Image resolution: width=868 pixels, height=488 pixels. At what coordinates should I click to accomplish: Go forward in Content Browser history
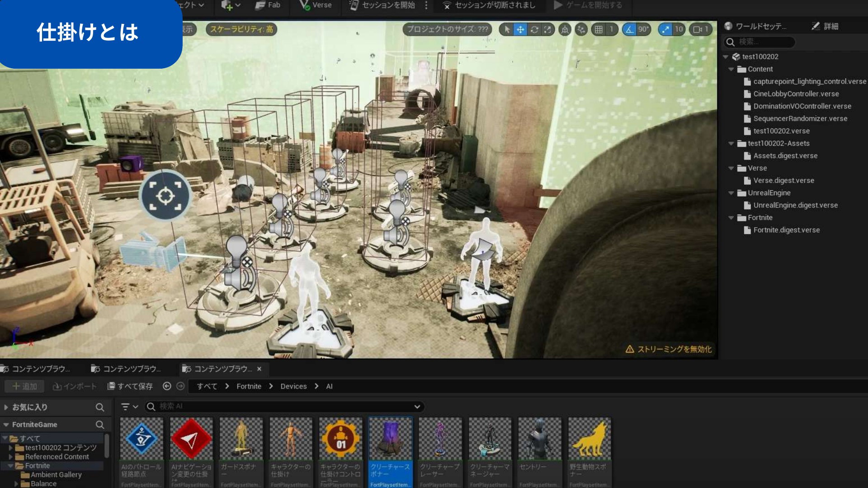180,386
